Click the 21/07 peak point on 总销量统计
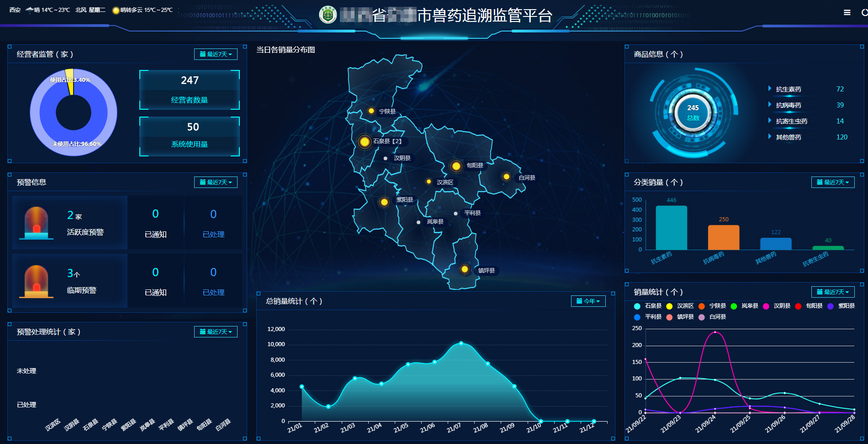This screenshot has width=868, height=444. pos(461,343)
